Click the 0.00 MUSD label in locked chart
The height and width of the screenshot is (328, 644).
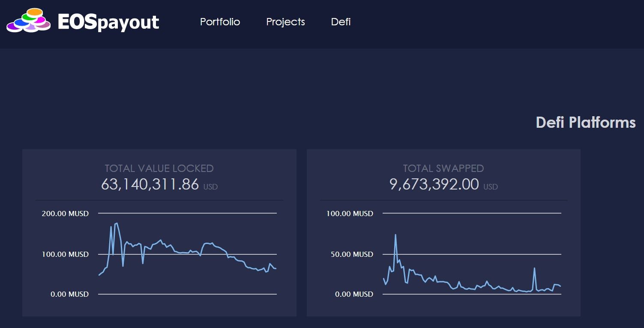(69, 294)
